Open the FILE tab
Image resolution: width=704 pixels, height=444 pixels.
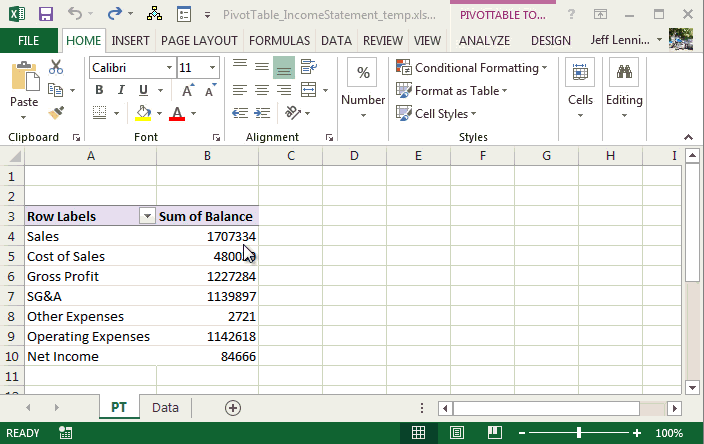[29, 41]
